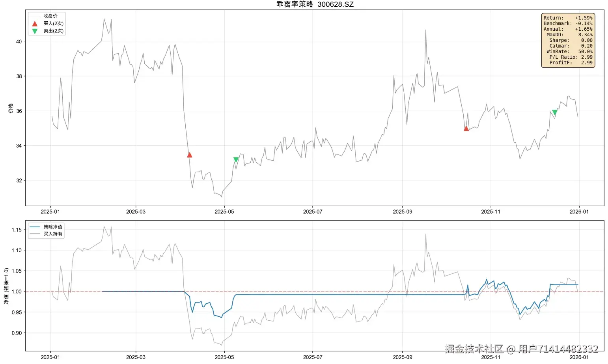Click the green sell marker near May 2025
Image resolution: width=608 pixels, height=364 pixels.
coord(236,160)
